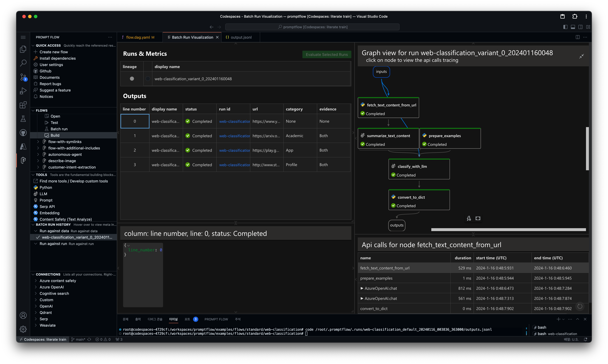Viewport: 608px width, 364px height.
Task: Close the Batch Run Visualization tab
Action: (217, 37)
